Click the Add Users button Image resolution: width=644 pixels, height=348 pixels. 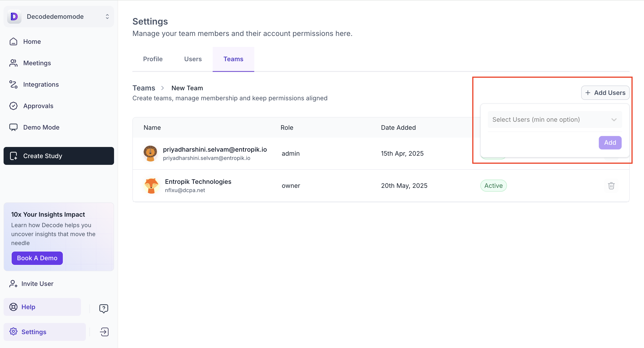point(605,93)
